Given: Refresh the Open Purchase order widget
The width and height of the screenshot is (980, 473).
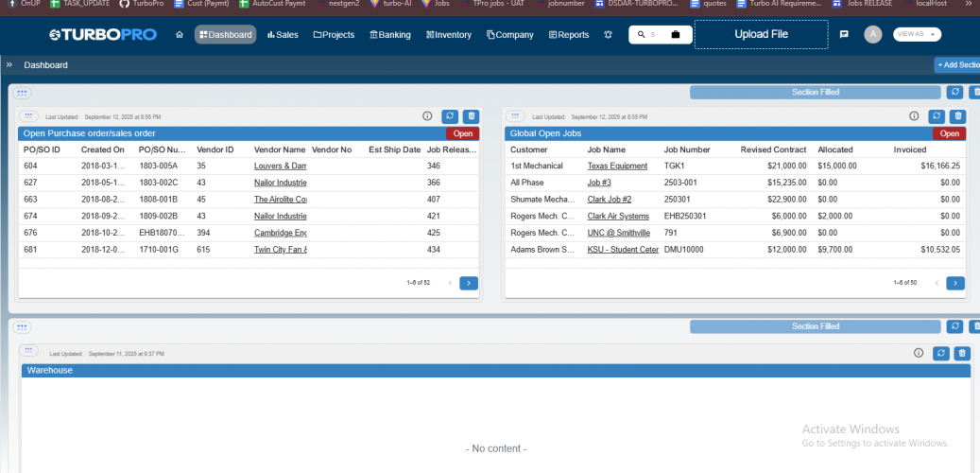Looking at the screenshot, I should [450, 116].
